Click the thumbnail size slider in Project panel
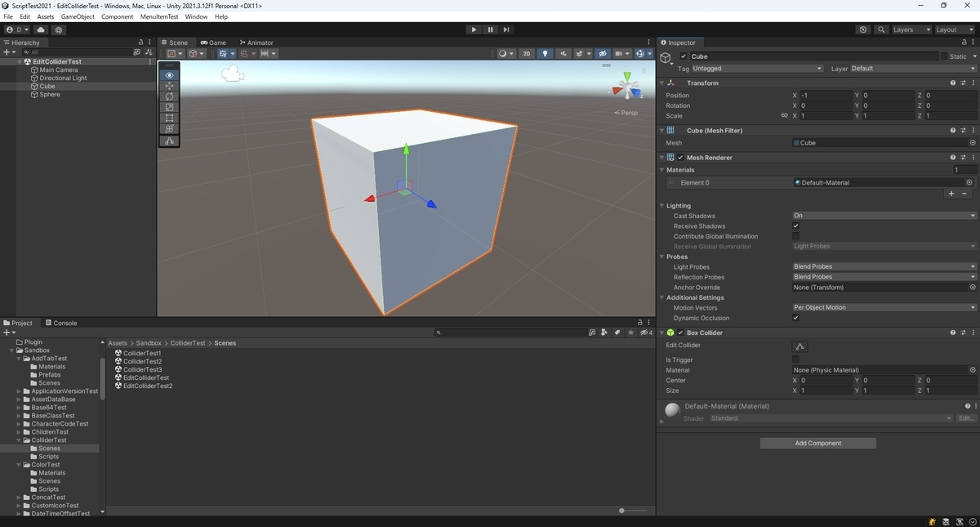Screen dimensions: 980x527 pos(622,510)
